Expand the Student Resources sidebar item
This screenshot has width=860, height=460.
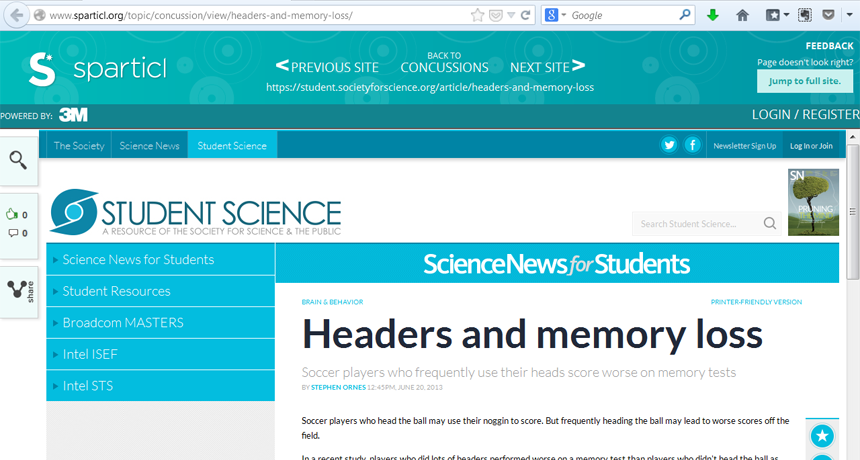pos(116,291)
